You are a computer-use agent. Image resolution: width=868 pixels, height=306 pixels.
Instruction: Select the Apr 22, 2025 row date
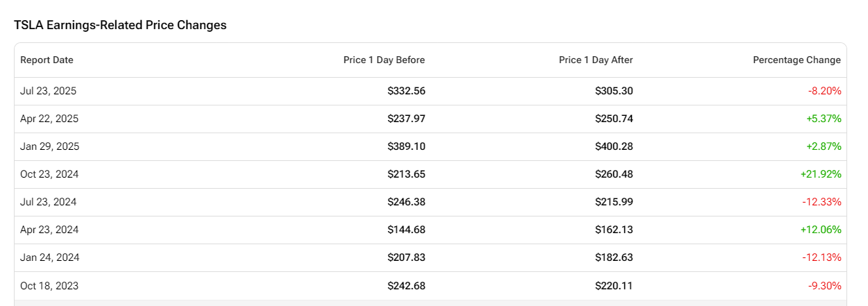(x=49, y=119)
